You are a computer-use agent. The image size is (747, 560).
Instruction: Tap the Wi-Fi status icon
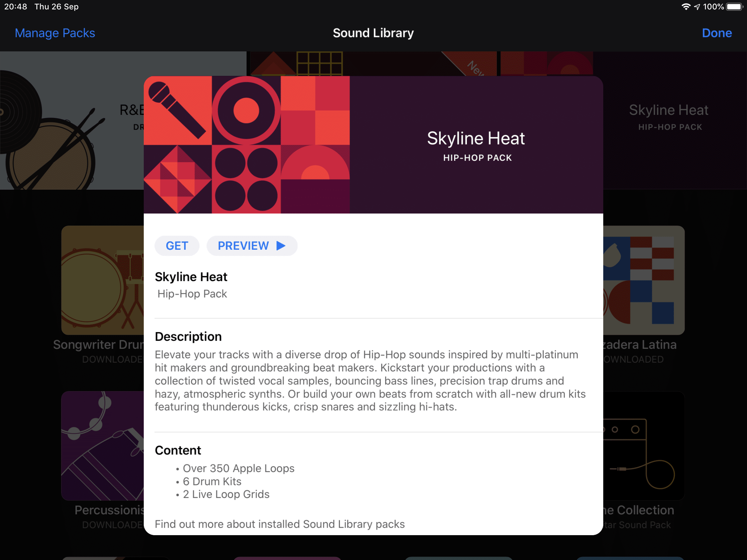pyautogui.click(x=686, y=7)
